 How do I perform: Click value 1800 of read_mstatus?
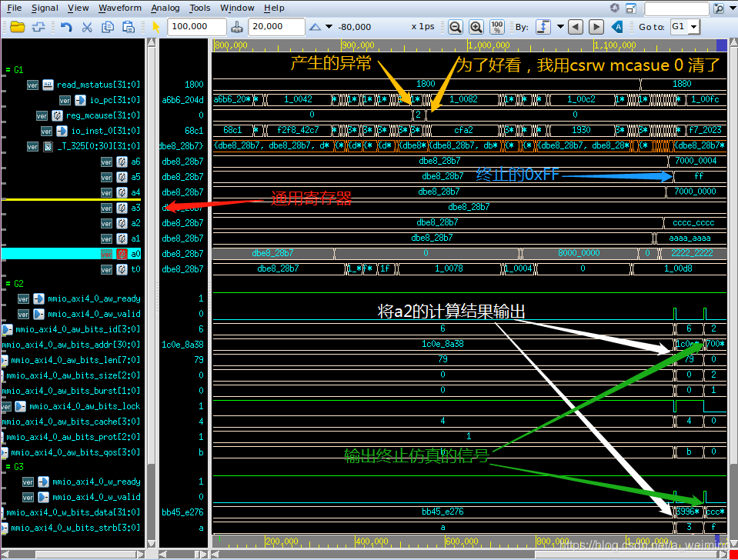click(x=194, y=85)
